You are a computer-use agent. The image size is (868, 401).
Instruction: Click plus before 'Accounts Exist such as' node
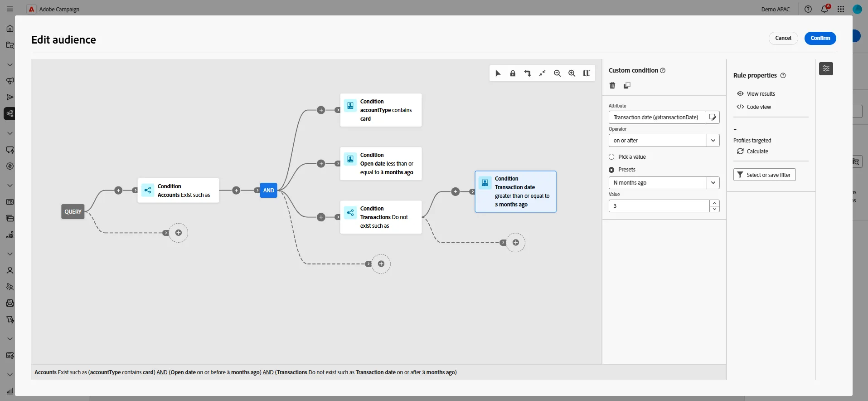click(x=118, y=191)
